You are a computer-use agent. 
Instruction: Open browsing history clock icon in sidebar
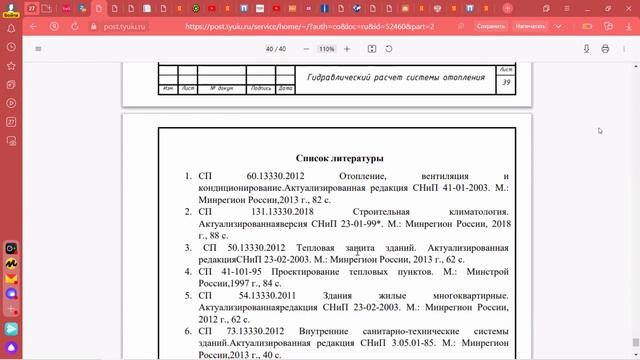coord(11,47)
